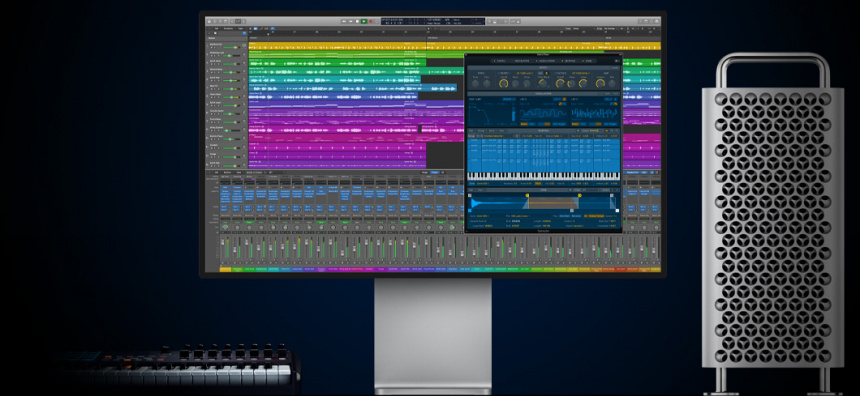Click the Sampler's piano keyboard
Image resolution: width=860 pixels, height=396 pixels.
[x=543, y=177]
